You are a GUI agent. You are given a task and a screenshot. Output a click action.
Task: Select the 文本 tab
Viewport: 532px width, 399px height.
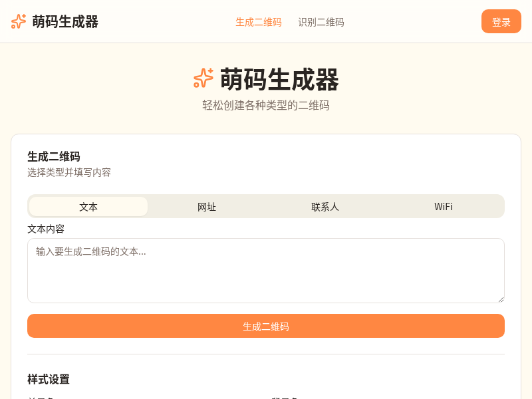click(x=88, y=207)
